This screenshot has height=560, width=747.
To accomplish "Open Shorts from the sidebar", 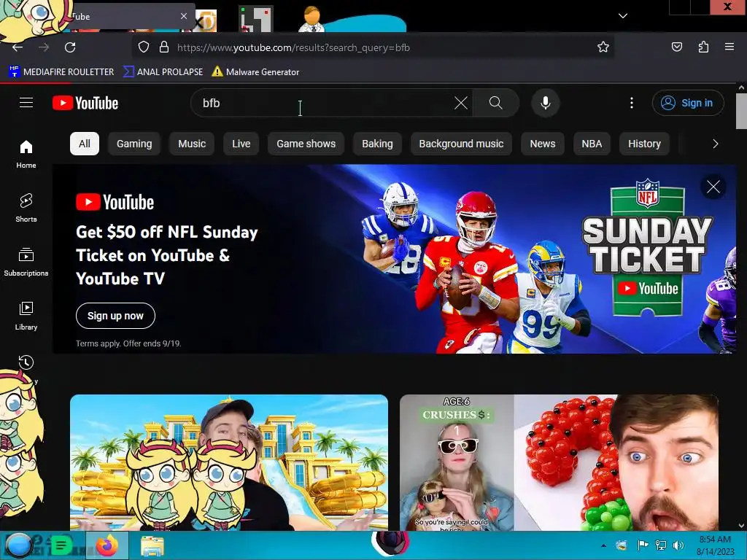I will pyautogui.click(x=26, y=208).
